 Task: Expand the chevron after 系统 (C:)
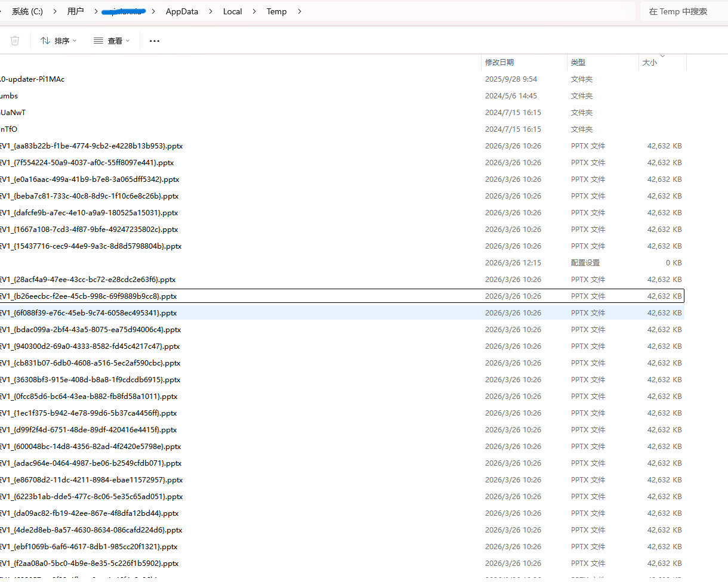(x=55, y=11)
